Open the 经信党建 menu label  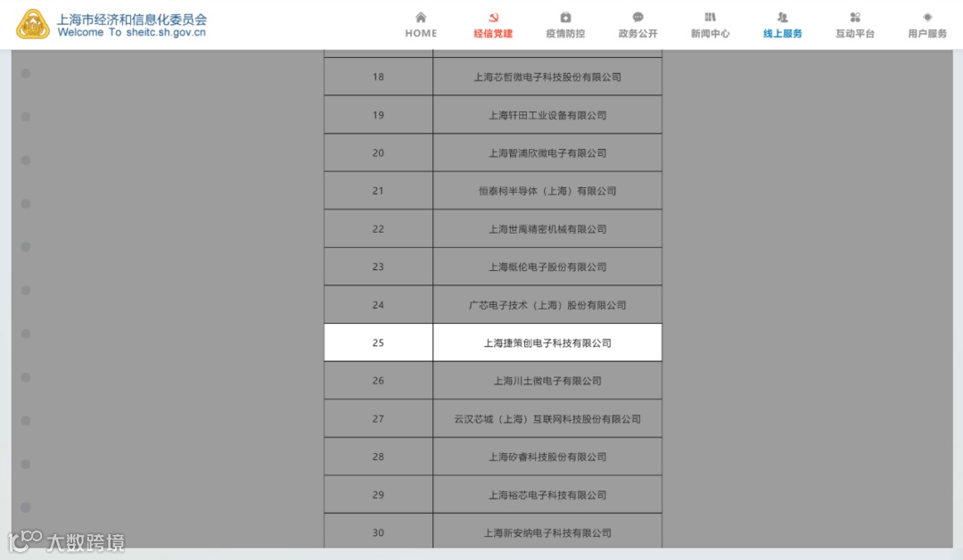click(492, 33)
